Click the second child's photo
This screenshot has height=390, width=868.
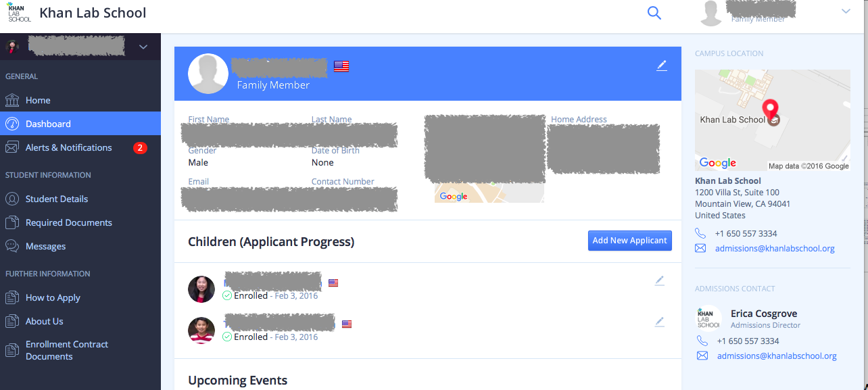click(x=201, y=330)
